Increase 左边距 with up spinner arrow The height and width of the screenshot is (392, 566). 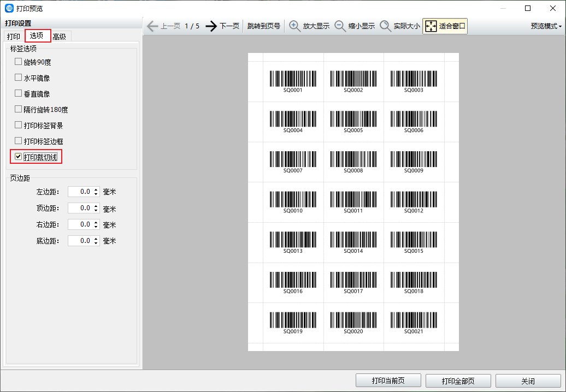96,189
